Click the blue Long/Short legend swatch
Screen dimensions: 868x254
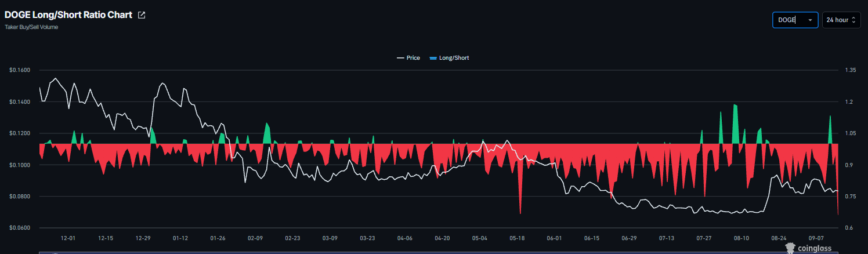pos(433,58)
